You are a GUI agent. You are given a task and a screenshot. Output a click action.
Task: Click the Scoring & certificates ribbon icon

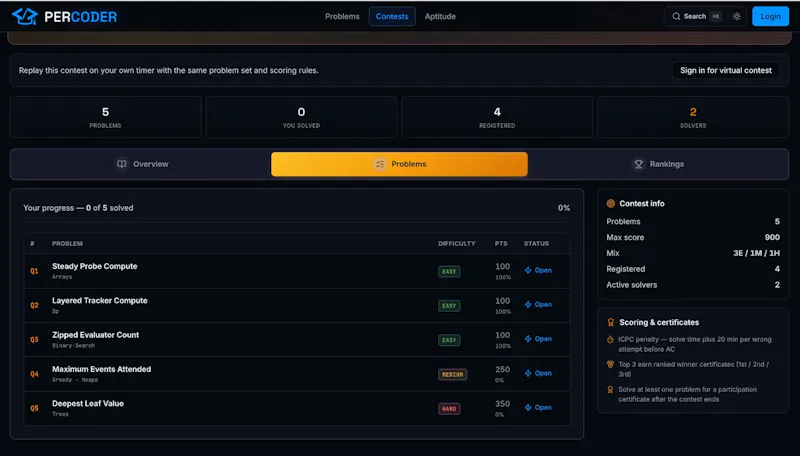click(610, 322)
